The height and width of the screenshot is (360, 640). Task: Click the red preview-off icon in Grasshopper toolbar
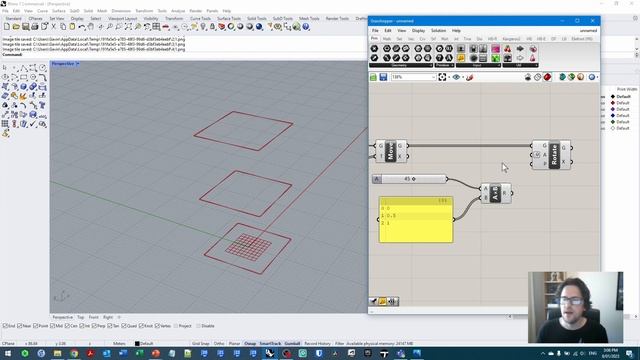click(547, 77)
